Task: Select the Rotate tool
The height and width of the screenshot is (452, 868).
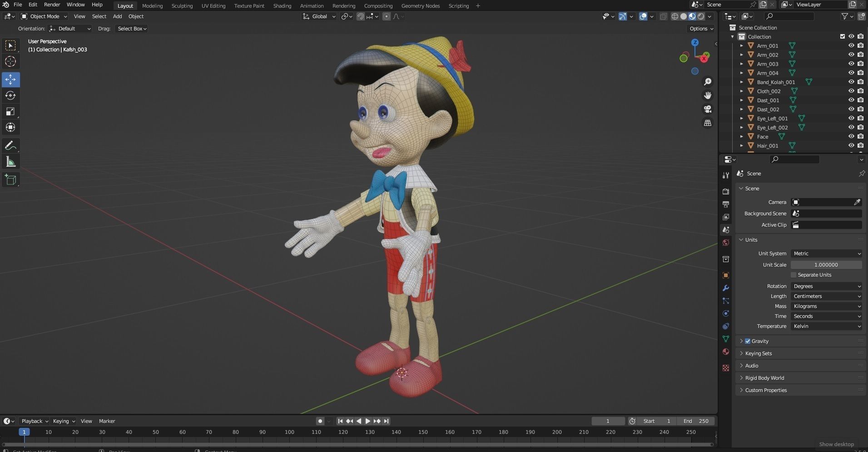Action: [10, 95]
